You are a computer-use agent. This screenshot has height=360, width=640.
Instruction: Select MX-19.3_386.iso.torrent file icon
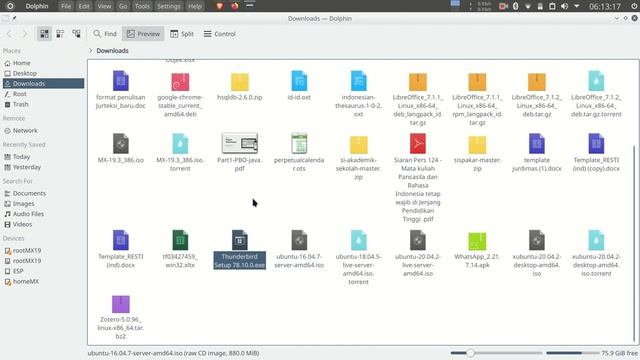coord(180,144)
